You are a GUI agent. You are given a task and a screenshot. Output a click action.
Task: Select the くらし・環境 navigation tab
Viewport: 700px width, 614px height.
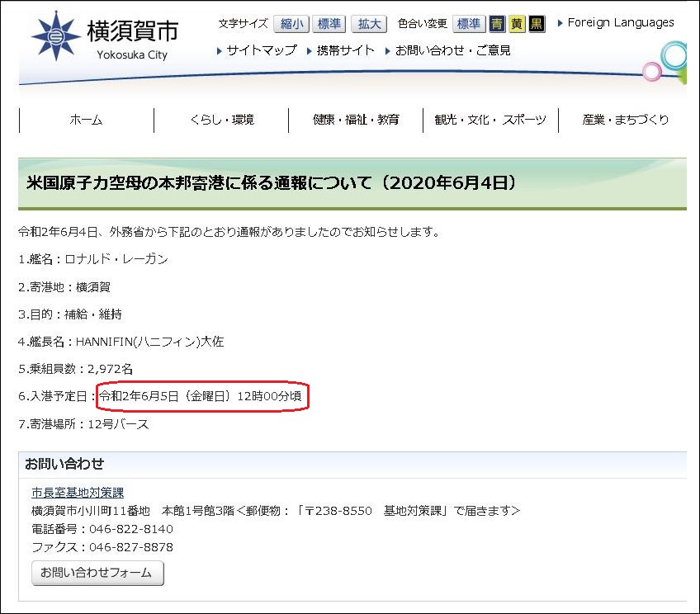pos(221,120)
